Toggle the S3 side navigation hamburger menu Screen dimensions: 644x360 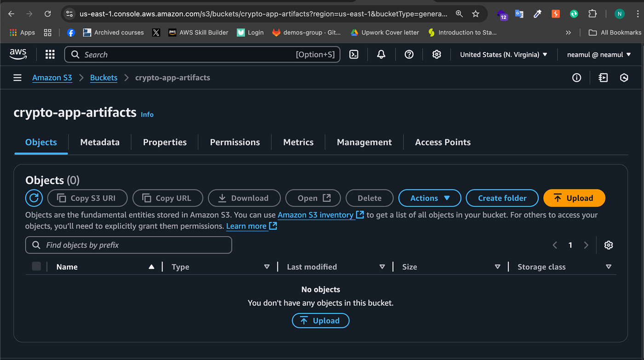click(x=17, y=78)
